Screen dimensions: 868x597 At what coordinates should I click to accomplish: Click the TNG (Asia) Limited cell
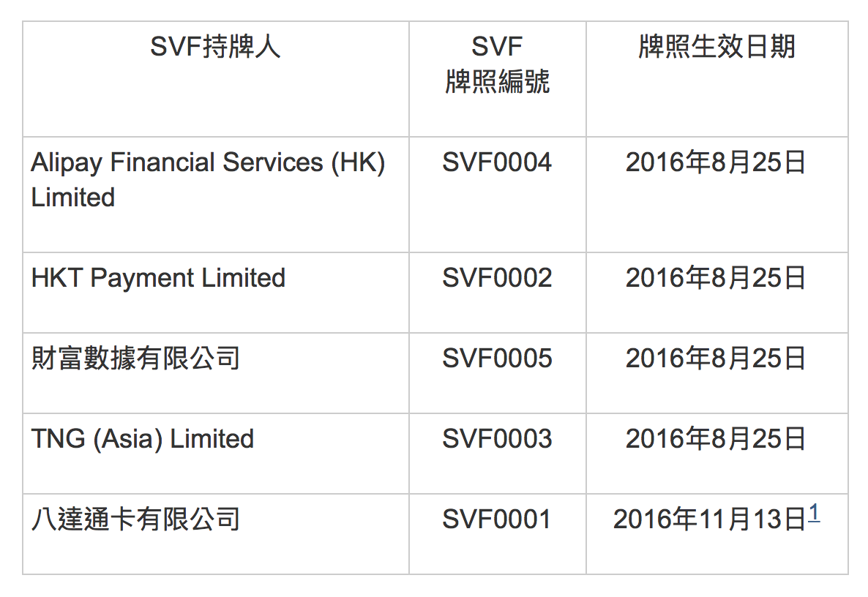pyautogui.click(x=143, y=439)
